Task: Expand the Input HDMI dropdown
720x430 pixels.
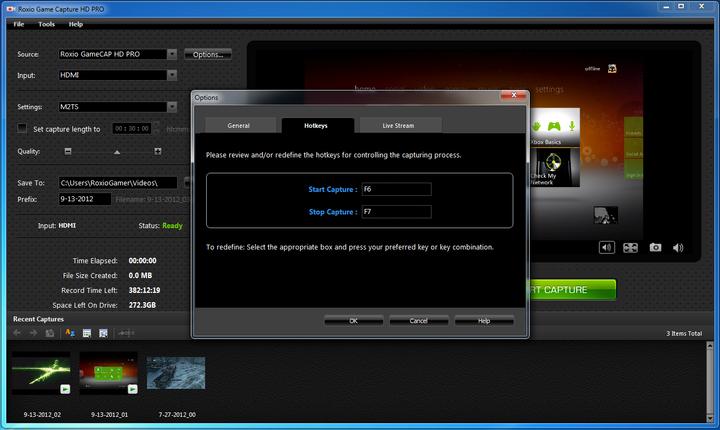Action: [x=172, y=75]
